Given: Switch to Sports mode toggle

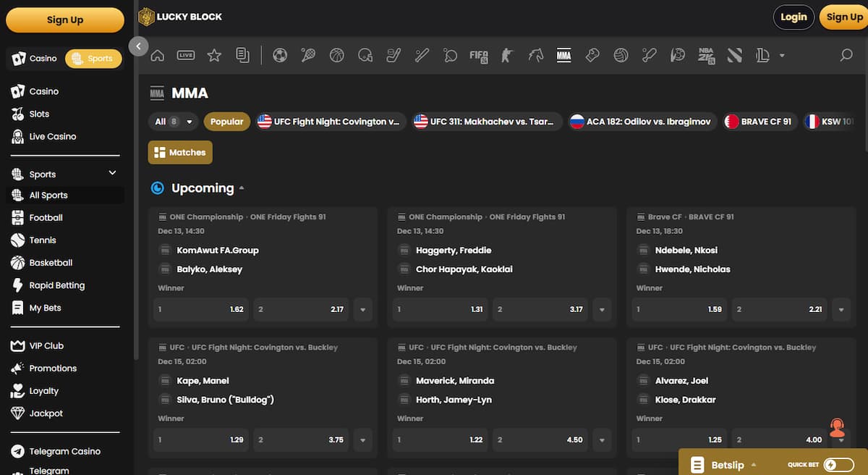Looking at the screenshot, I should point(93,59).
